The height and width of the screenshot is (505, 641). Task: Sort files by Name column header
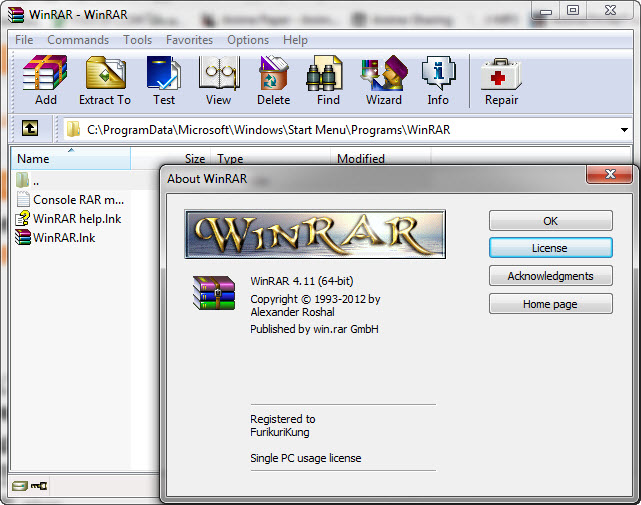pyautogui.click(x=70, y=158)
